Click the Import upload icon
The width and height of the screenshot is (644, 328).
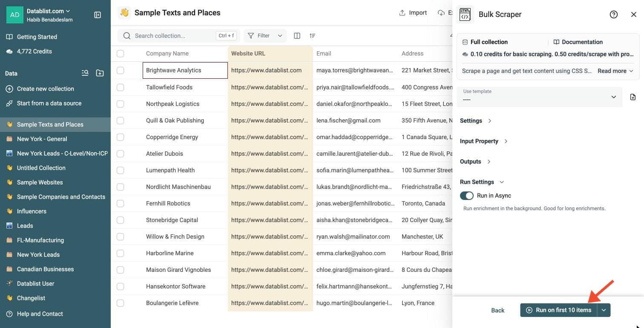(x=402, y=13)
